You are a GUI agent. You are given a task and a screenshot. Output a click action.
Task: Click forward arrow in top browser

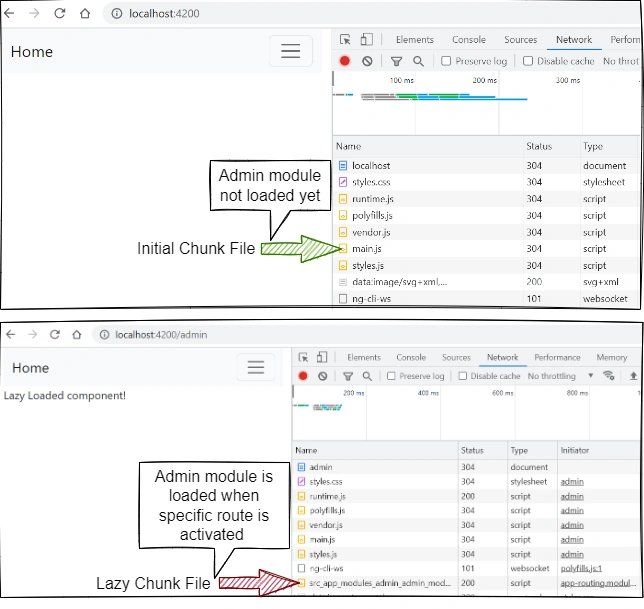tap(34, 14)
